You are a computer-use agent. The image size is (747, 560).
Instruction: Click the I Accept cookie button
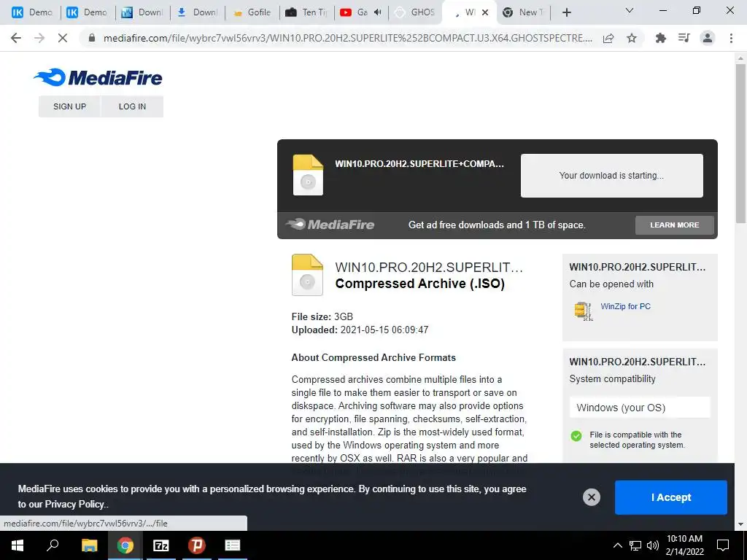point(671,497)
